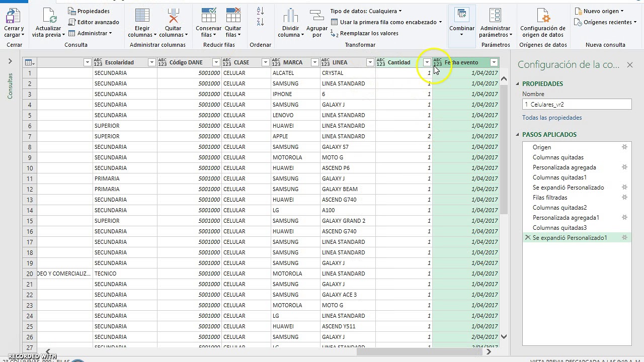This screenshot has width=644, height=362.
Task: Open the LINEA column filter dropdown
Action: point(370,62)
